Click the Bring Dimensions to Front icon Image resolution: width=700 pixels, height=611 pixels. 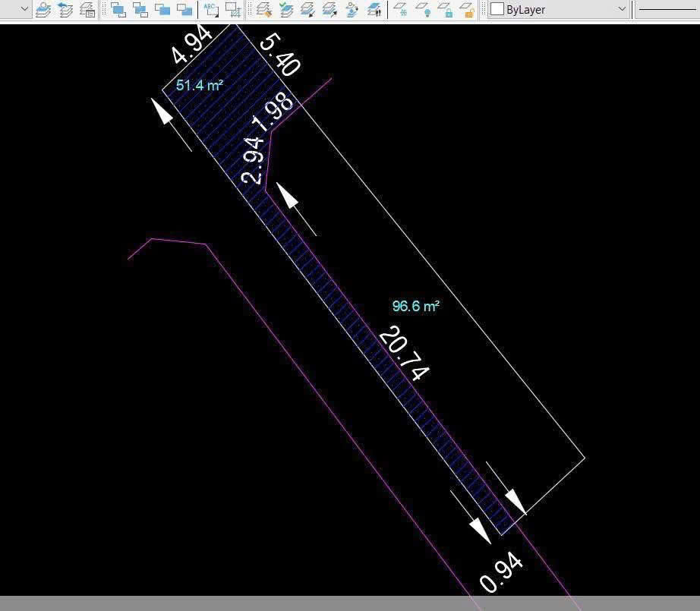coord(233,10)
